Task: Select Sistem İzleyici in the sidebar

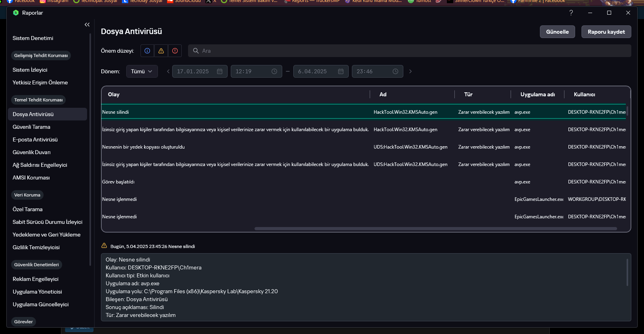Action: pos(30,70)
